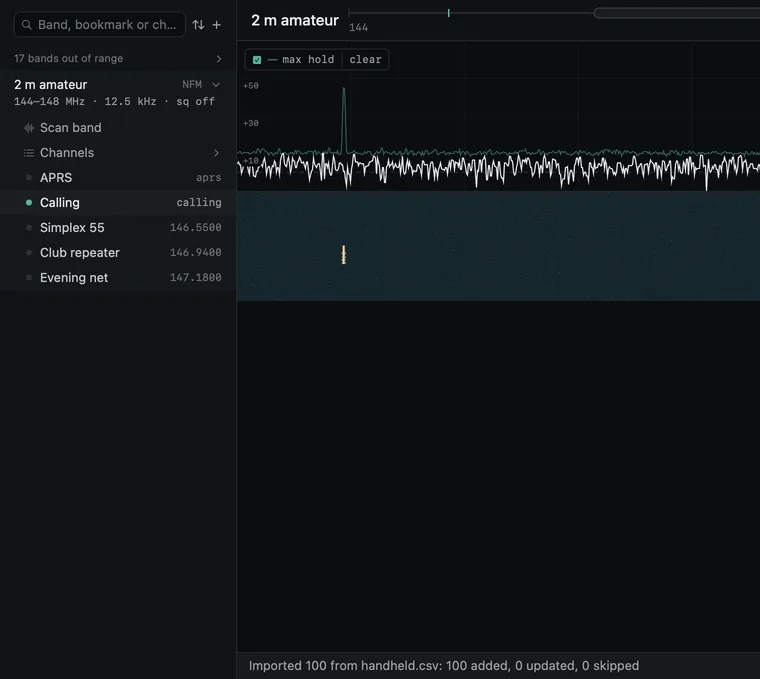Click the band details line with sq off
Image resolution: width=760 pixels, height=679 pixels.
pos(114,101)
